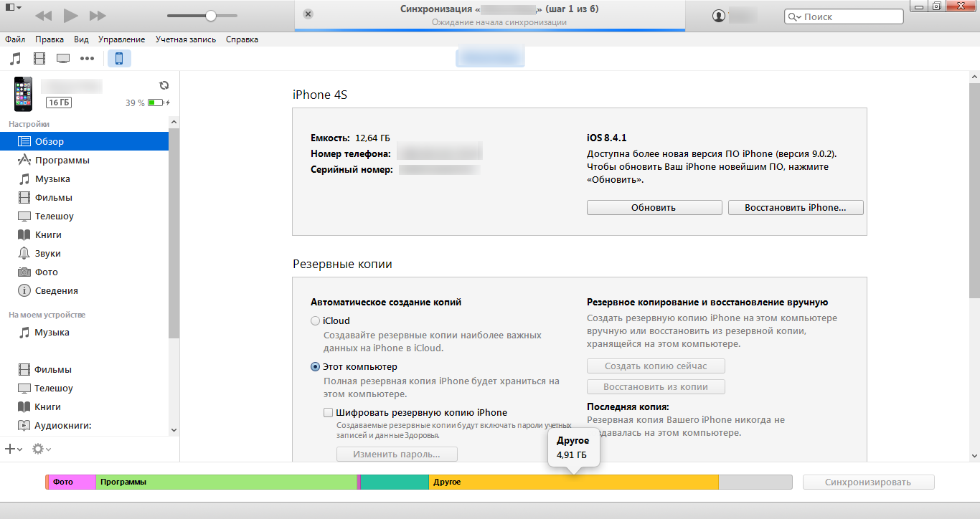980x519 pixels.
Task: Enable Шифровать резервную копию iPhone
Action: [x=329, y=412]
